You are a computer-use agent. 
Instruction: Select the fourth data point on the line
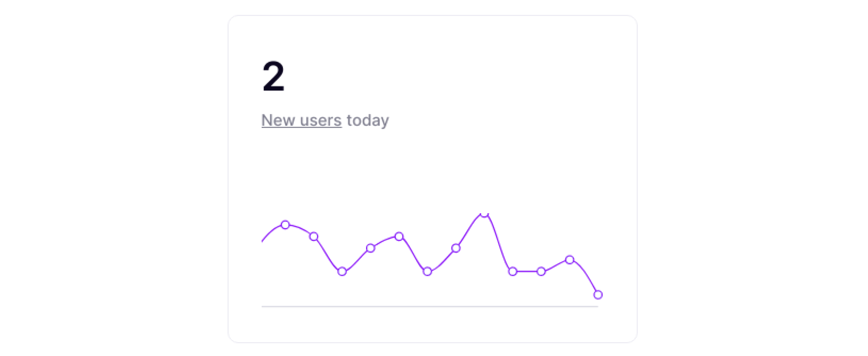pos(371,249)
